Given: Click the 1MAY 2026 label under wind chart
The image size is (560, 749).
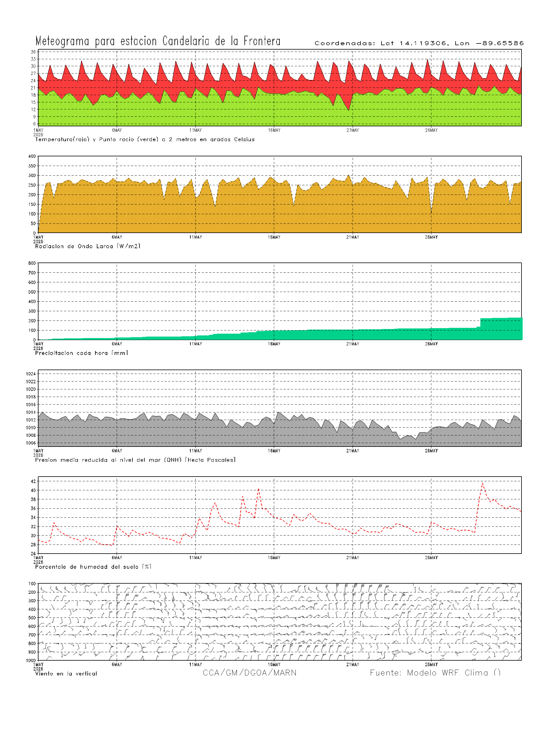Looking at the screenshot, I should [x=38, y=667].
